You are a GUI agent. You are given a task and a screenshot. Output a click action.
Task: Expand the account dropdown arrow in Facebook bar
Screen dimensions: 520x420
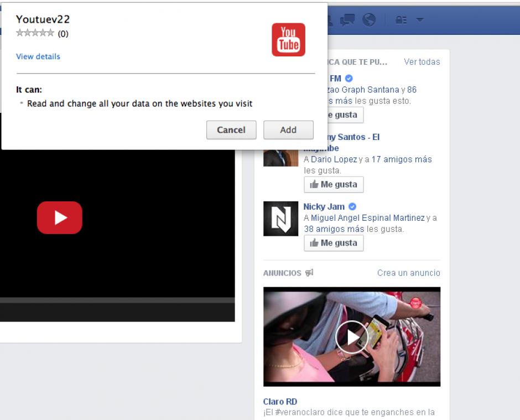click(x=419, y=20)
